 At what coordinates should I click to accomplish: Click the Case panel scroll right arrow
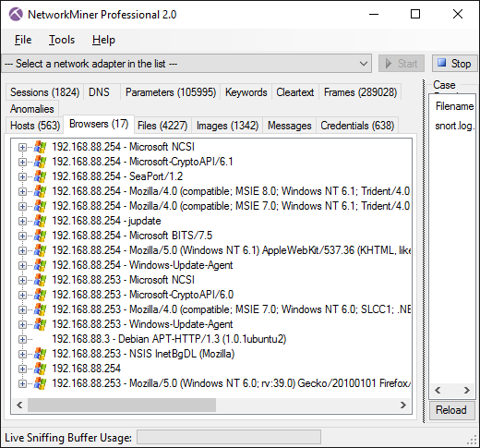pos(467,391)
